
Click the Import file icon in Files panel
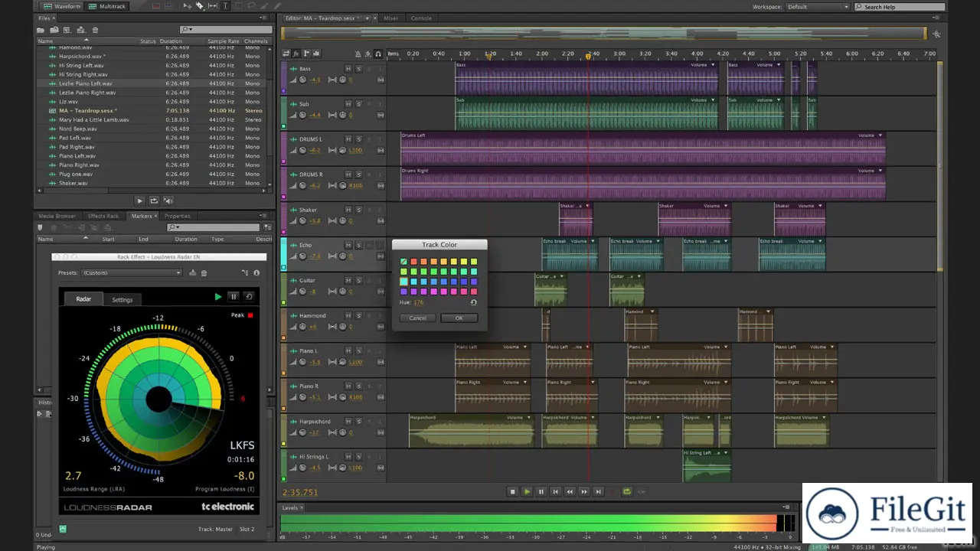54,30
